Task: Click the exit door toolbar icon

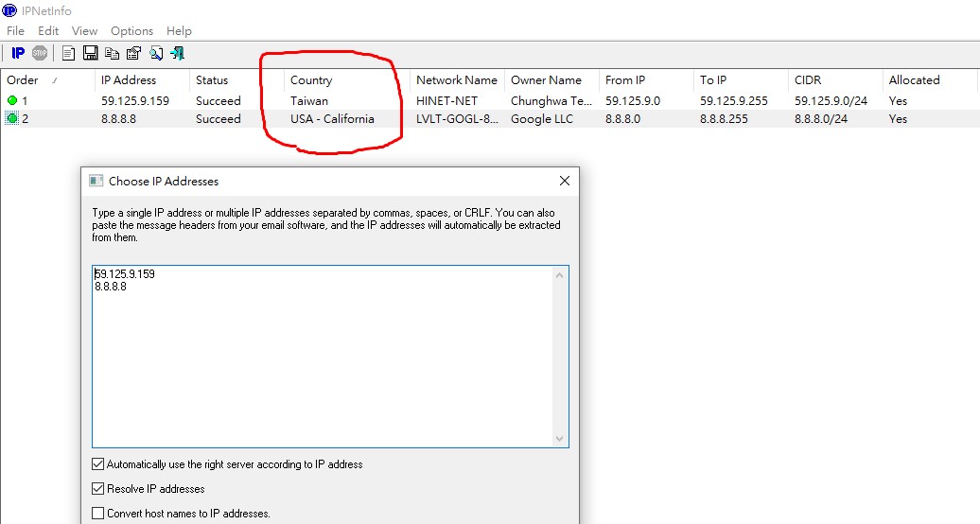Action: coord(177,53)
